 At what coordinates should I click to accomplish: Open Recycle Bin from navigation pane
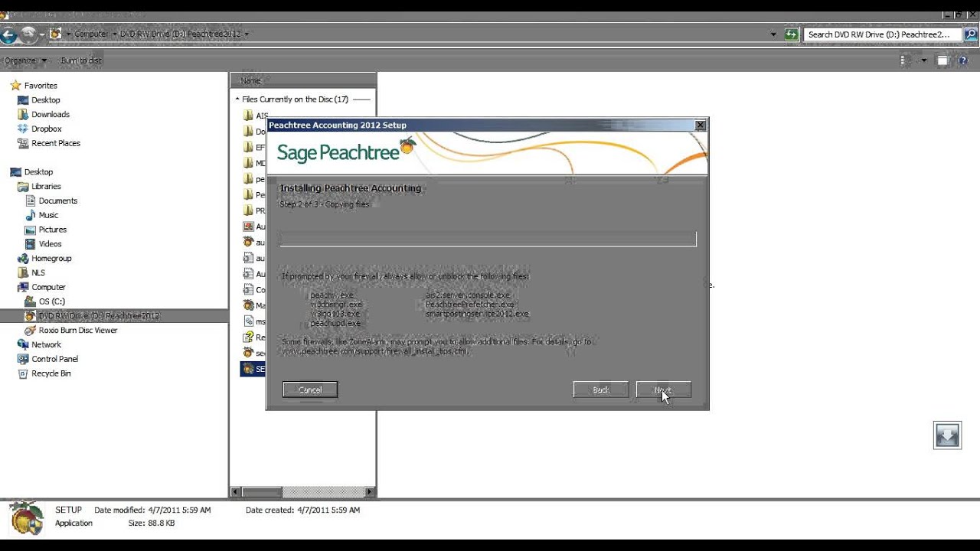click(x=51, y=373)
